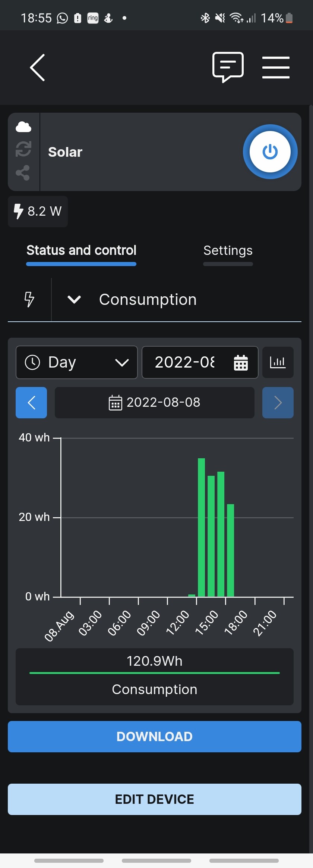Tap the tallest green consumption bar

tap(201, 527)
